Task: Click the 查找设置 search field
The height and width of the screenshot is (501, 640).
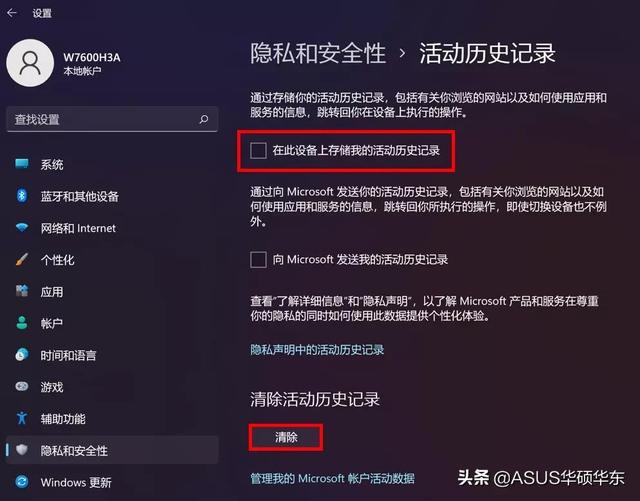Action: click(x=112, y=119)
